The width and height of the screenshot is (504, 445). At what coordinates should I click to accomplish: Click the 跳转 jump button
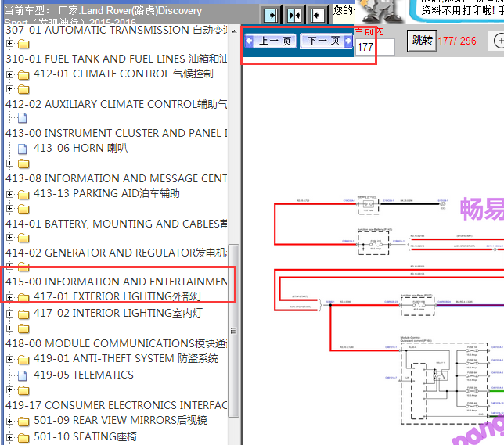coord(422,41)
